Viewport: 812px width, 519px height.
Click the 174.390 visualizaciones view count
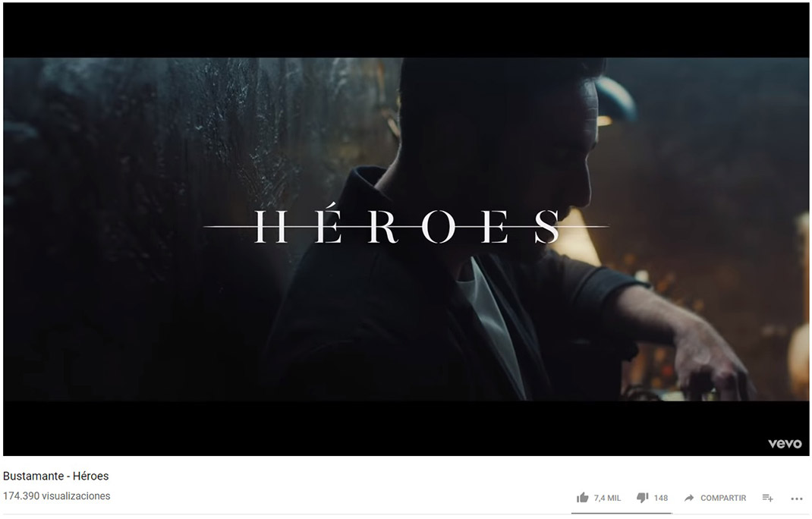click(56, 495)
